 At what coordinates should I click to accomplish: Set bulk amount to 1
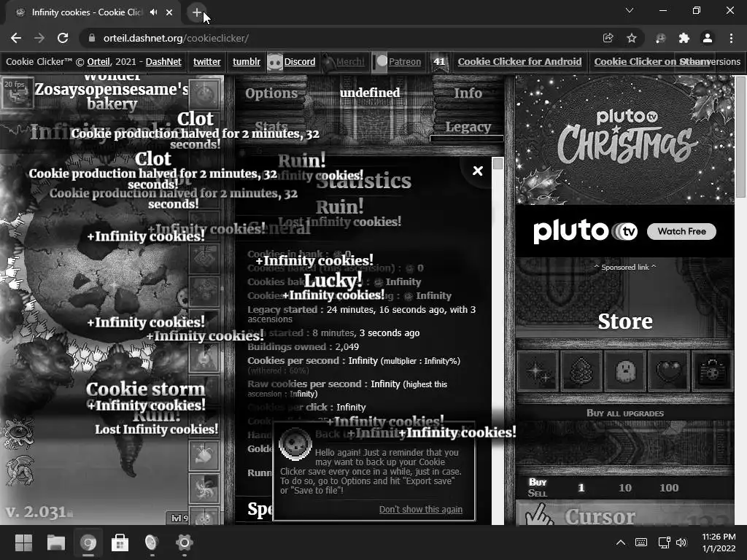[581, 488]
